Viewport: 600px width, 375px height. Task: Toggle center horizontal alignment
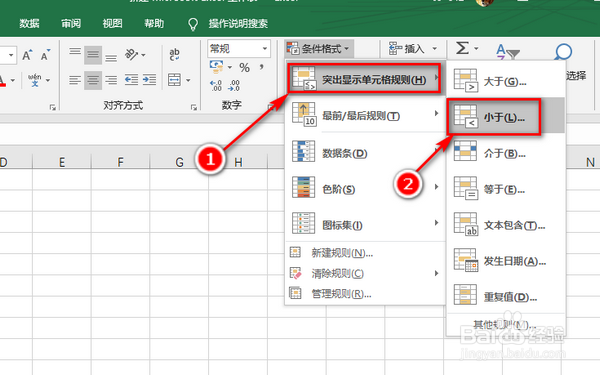coord(93,80)
